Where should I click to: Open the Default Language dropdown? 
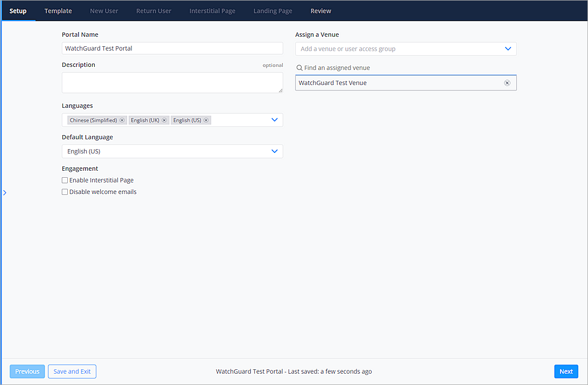(275, 151)
